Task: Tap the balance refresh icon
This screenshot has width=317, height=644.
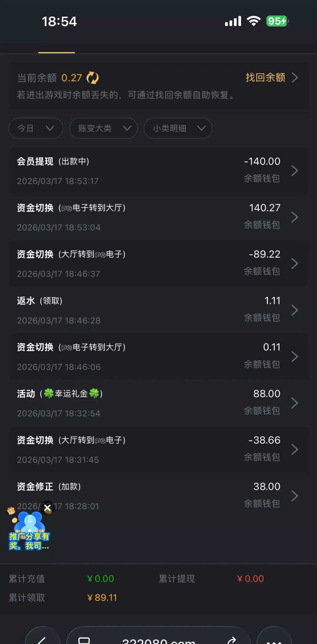Action: pos(93,78)
